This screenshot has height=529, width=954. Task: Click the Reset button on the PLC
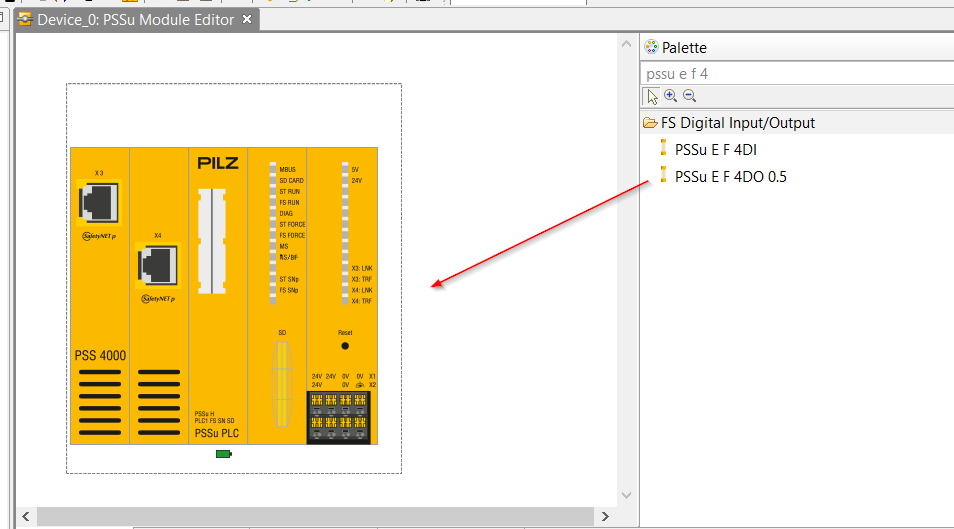(345, 346)
